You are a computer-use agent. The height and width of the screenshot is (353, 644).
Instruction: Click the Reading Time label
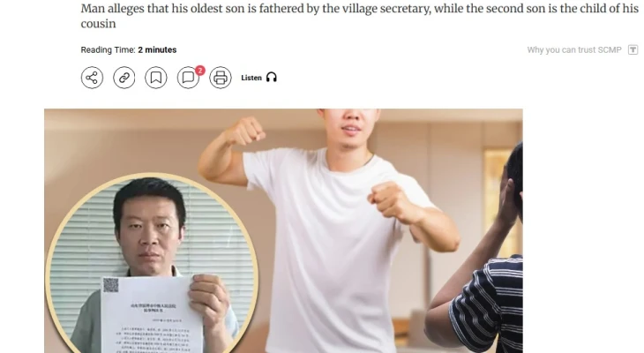tap(108, 49)
